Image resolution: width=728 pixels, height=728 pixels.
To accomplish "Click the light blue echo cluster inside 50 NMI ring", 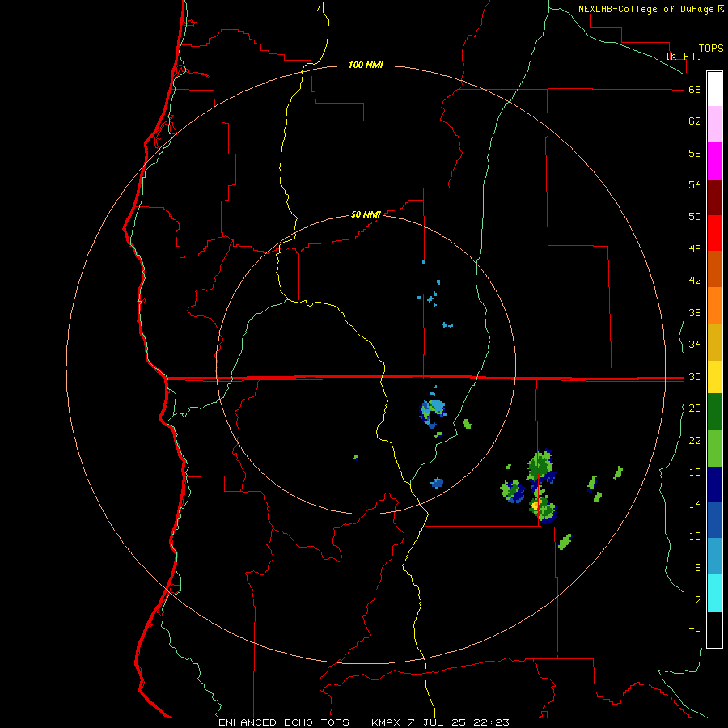I will pyautogui.click(x=434, y=413).
